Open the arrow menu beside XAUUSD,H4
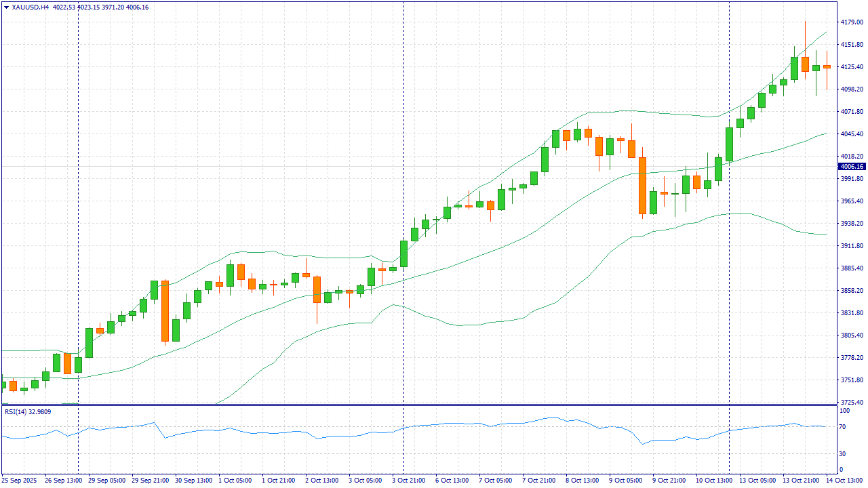The height and width of the screenshot is (488, 868). coord(6,7)
